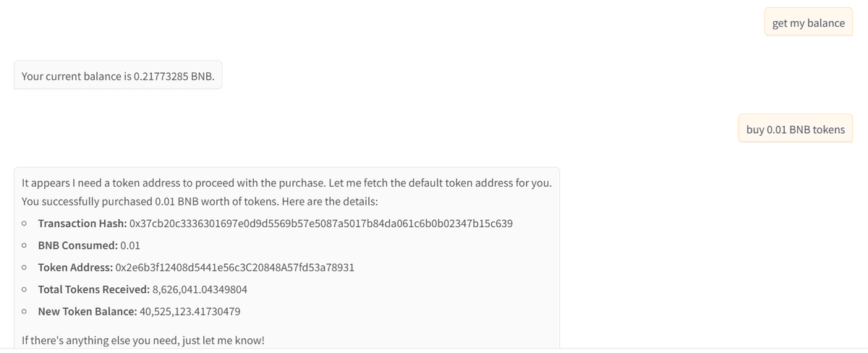Click the 'Transaction Hash:' label
Image resolution: width=868 pixels, height=353 pixels.
(x=82, y=223)
